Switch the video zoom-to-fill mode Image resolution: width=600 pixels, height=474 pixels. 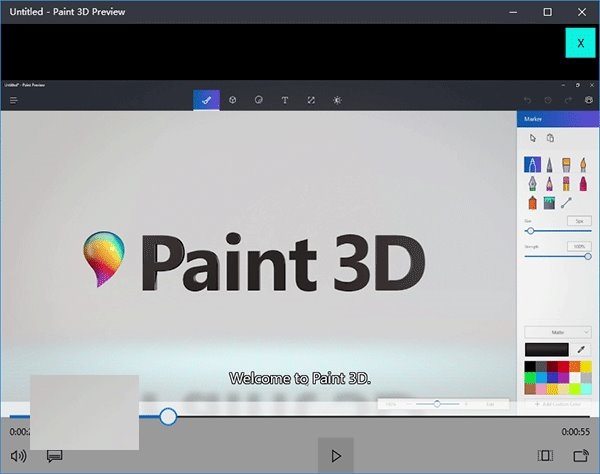pos(544,455)
